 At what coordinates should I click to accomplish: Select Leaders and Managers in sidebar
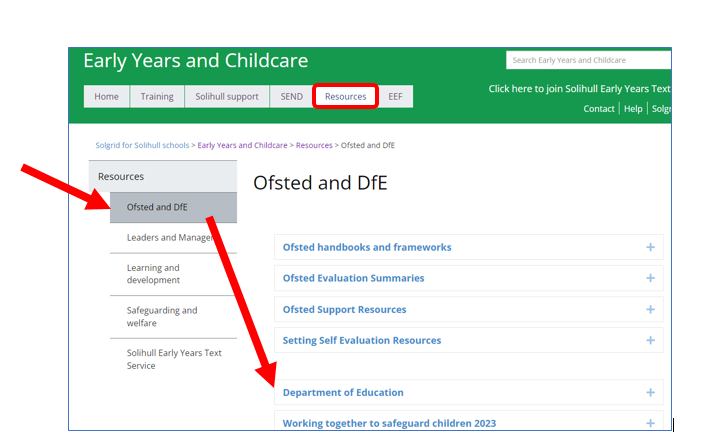[170, 237]
